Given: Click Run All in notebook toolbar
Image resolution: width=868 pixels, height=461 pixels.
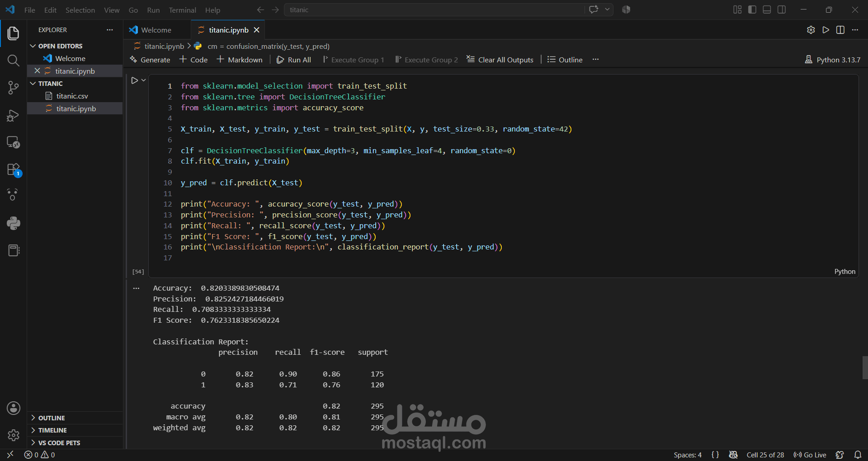Looking at the screenshot, I should 294,60.
